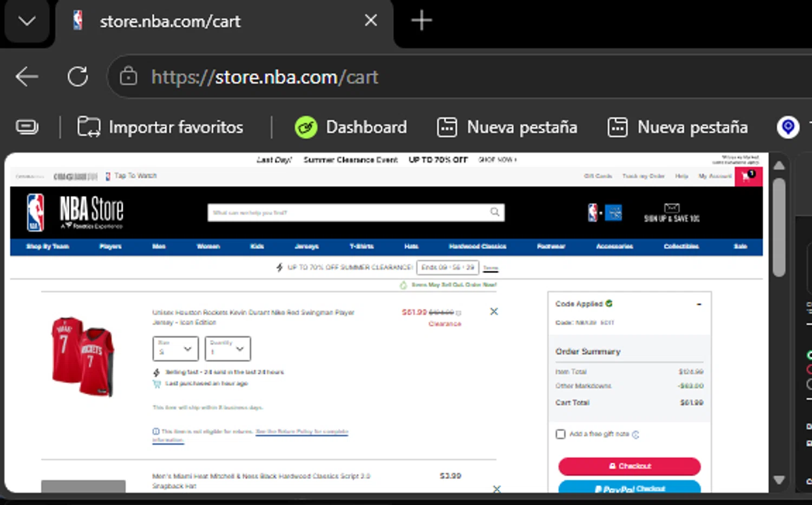Open Importar favoritos in the favorites bar

[x=160, y=127]
